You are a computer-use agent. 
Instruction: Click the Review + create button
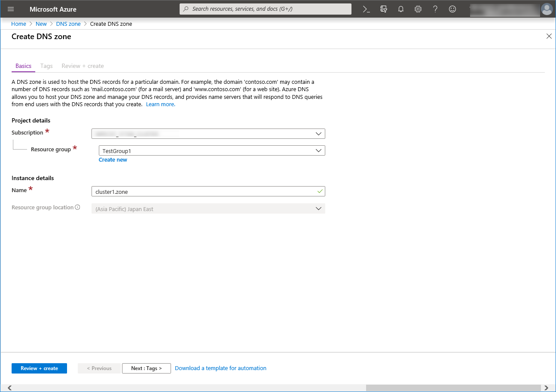click(x=39, y=368)
